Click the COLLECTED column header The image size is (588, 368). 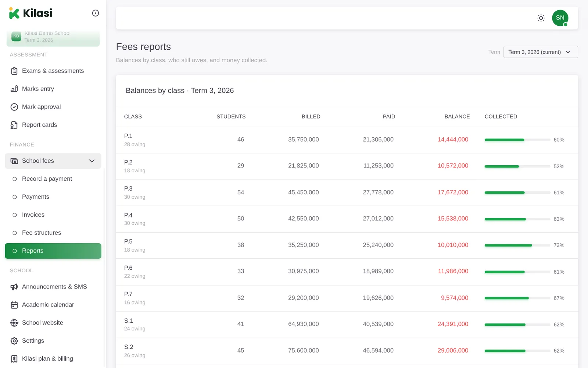(501, 117)
